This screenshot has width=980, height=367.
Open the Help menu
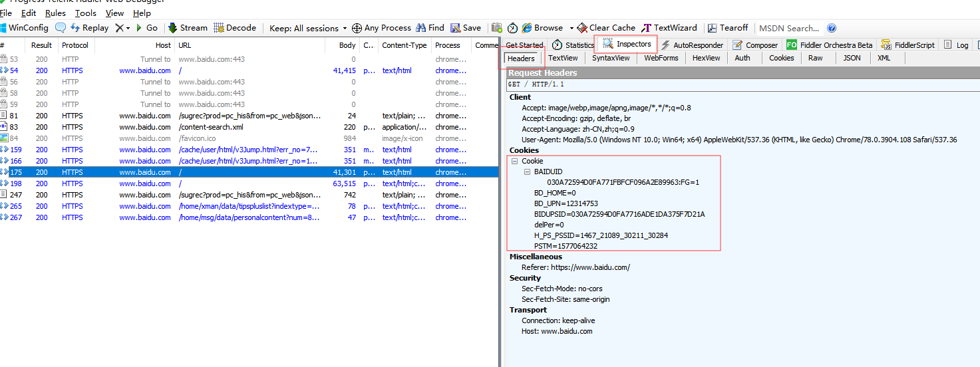click(142, 13)
